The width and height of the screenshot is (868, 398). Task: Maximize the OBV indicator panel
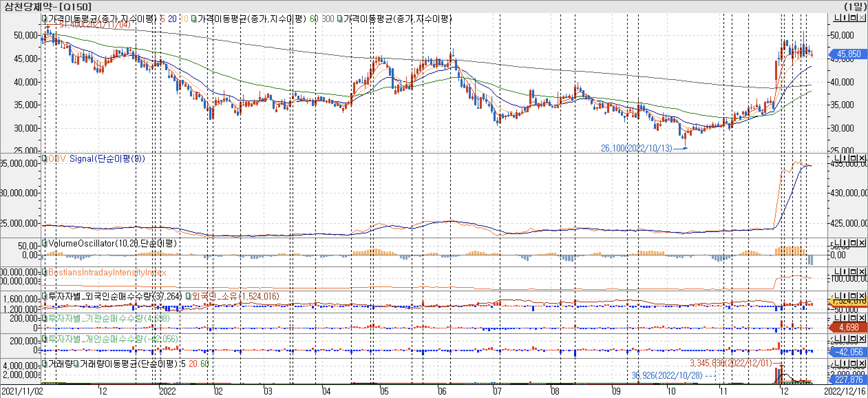tap(853, 158)
